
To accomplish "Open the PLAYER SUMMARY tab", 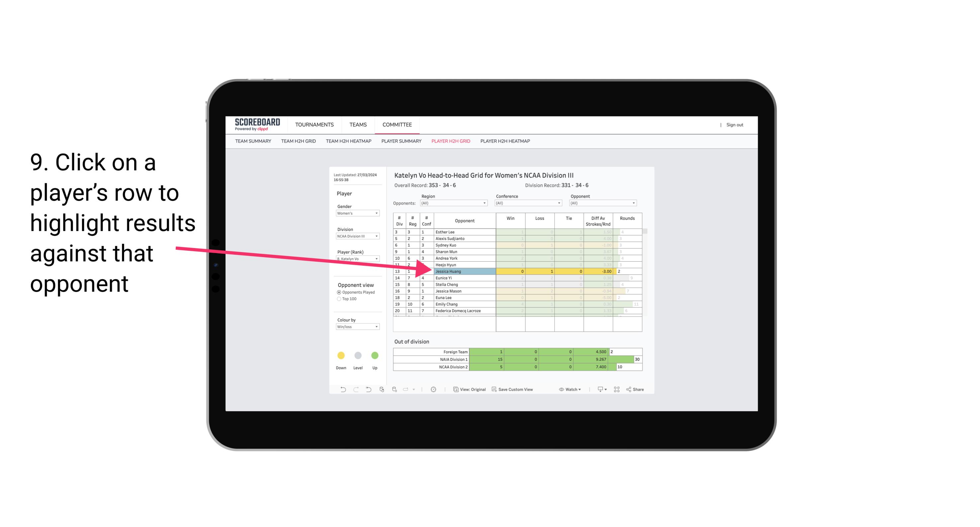I will 400,141.
